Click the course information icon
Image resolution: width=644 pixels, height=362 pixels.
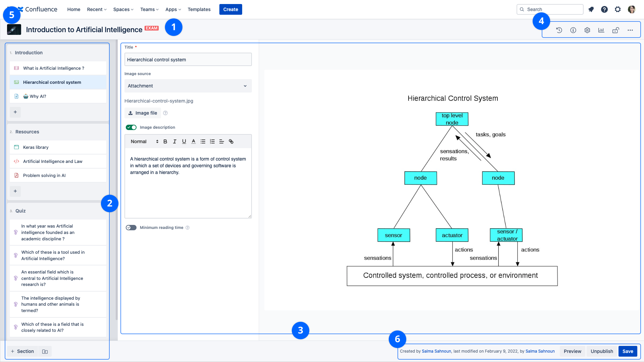(x=573, y=30)
